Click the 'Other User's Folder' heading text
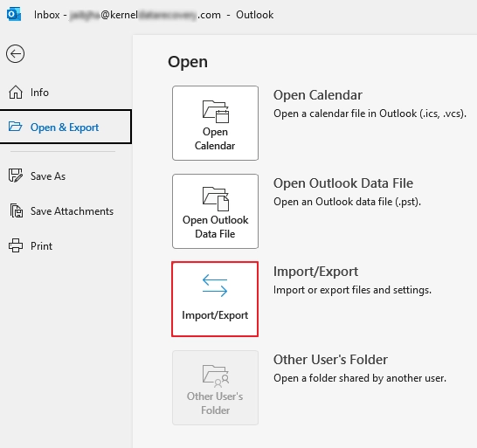Viewport: 477px width, 448px height. (330, 360)
